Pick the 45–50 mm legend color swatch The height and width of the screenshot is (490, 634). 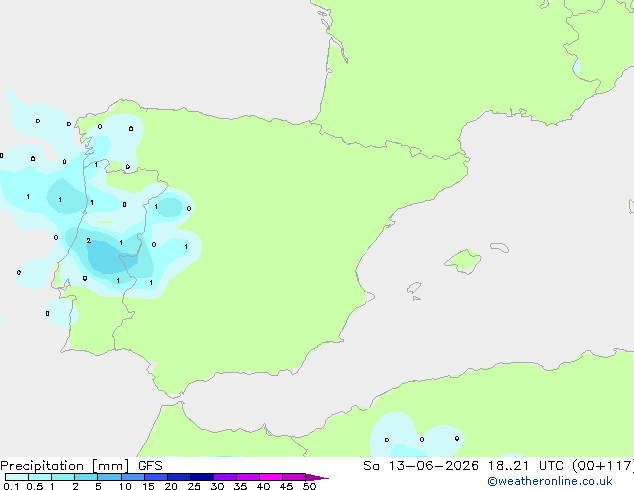pyautogui.click(x=294, y=477)
